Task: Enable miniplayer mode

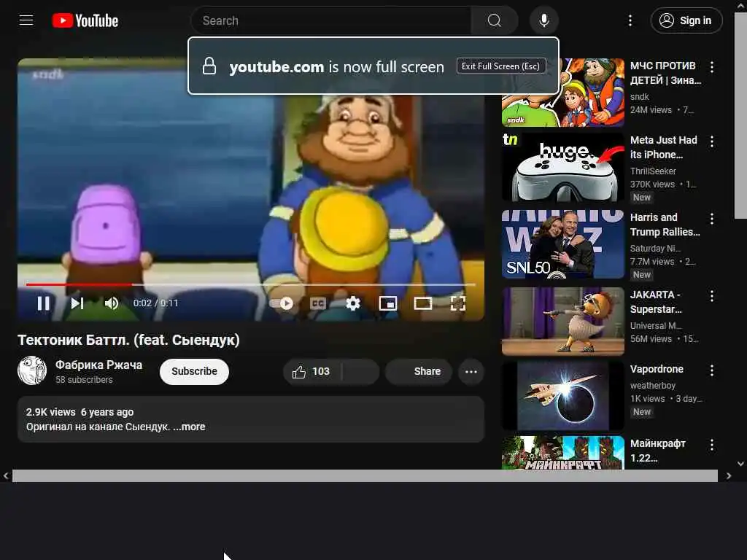Action: [x=388, y=303]
